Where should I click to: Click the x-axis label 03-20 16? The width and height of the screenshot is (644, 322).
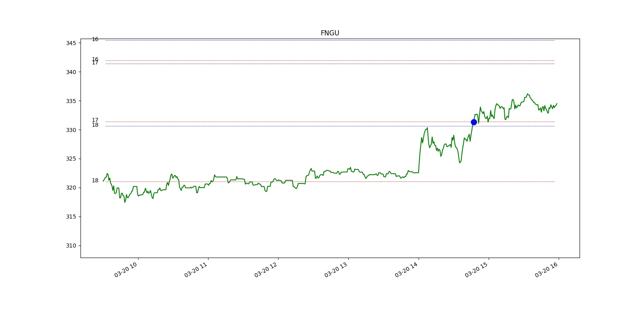coord(546,270)
